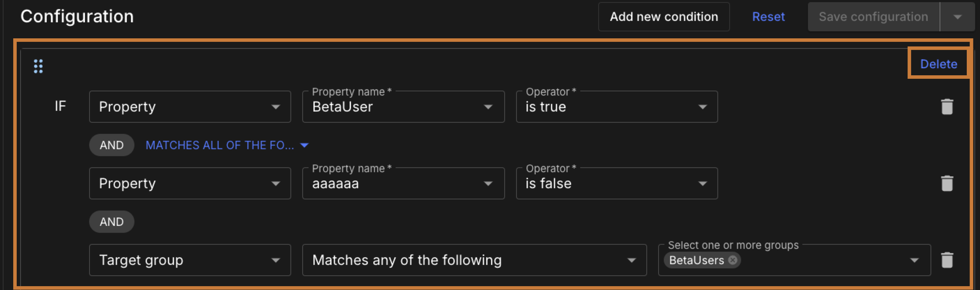Click the groups selector dropdown arrow
Image resolution: width=980 pixels, height=290 pixels.
[x=915, y=260]
